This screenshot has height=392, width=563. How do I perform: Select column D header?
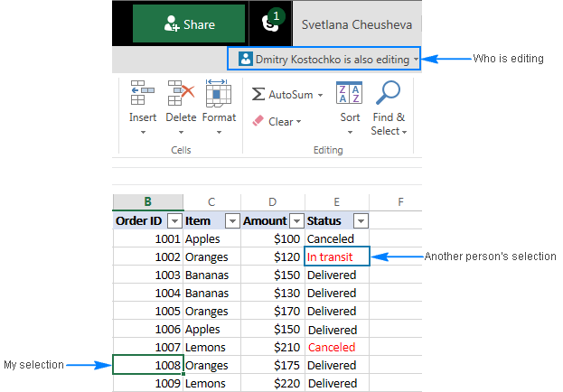[273, 201]
